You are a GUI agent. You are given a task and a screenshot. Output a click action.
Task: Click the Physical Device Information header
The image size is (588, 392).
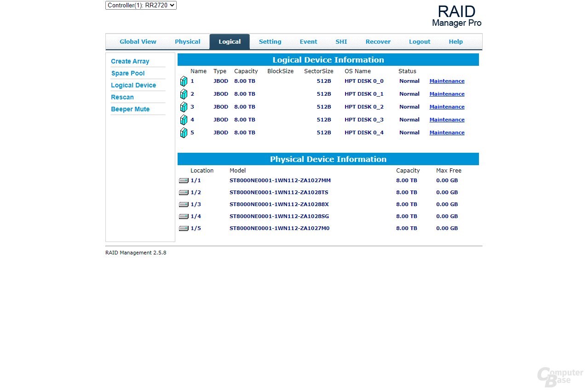[328, 159]
